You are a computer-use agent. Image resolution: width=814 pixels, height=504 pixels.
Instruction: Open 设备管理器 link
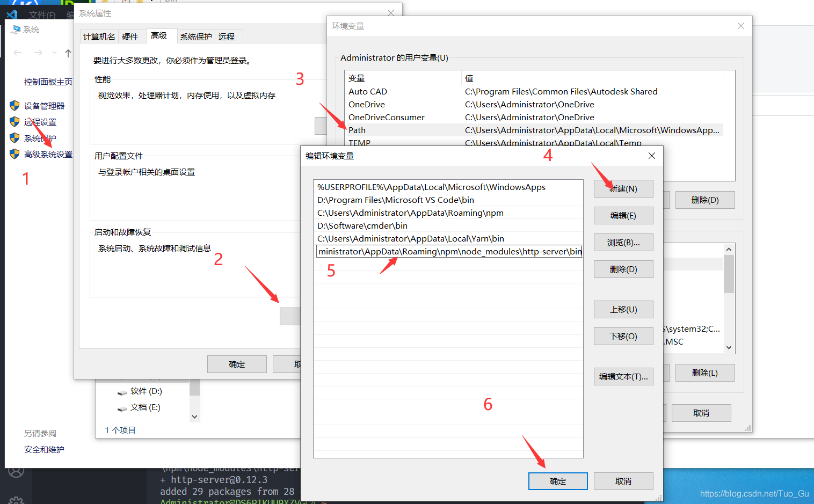click(44, 106)
